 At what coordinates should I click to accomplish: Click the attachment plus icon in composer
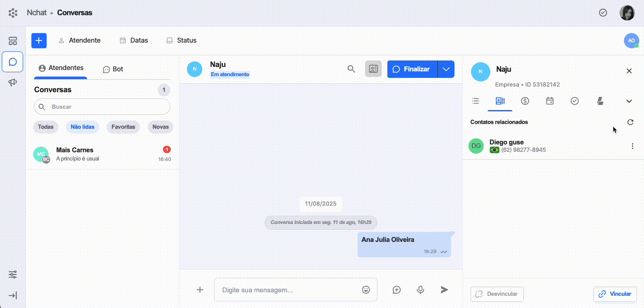(x=200, y=289)
